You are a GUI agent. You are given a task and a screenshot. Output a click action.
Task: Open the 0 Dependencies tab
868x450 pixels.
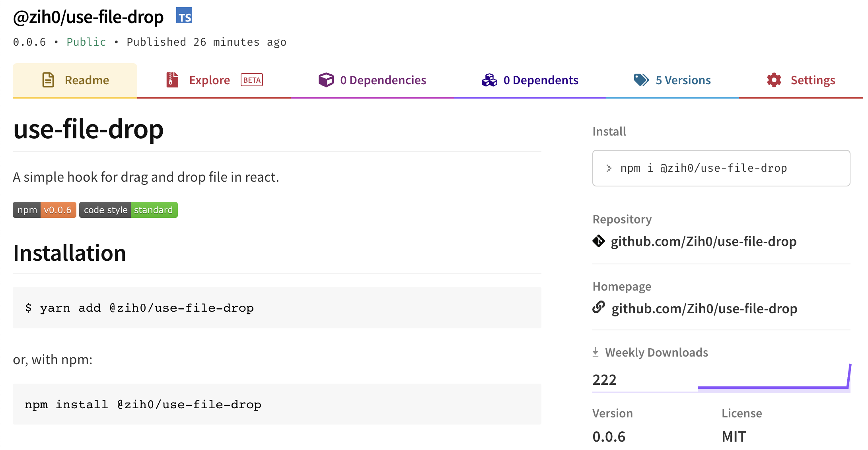click(383, 80)
